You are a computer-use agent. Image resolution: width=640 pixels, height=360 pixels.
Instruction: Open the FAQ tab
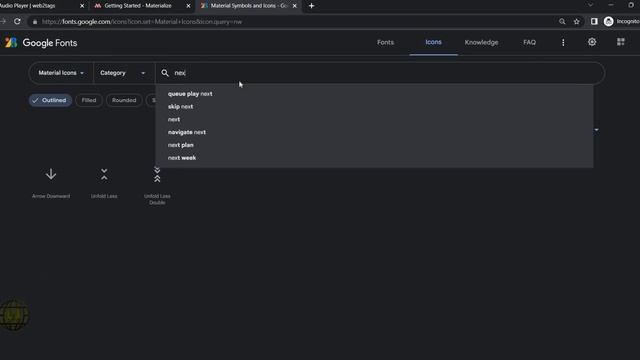529,42
